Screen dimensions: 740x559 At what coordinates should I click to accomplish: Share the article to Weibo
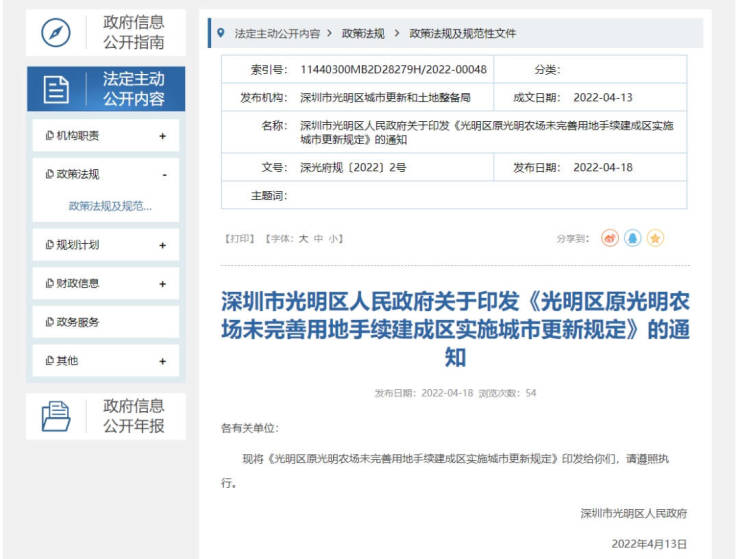[x=610, y=238]
